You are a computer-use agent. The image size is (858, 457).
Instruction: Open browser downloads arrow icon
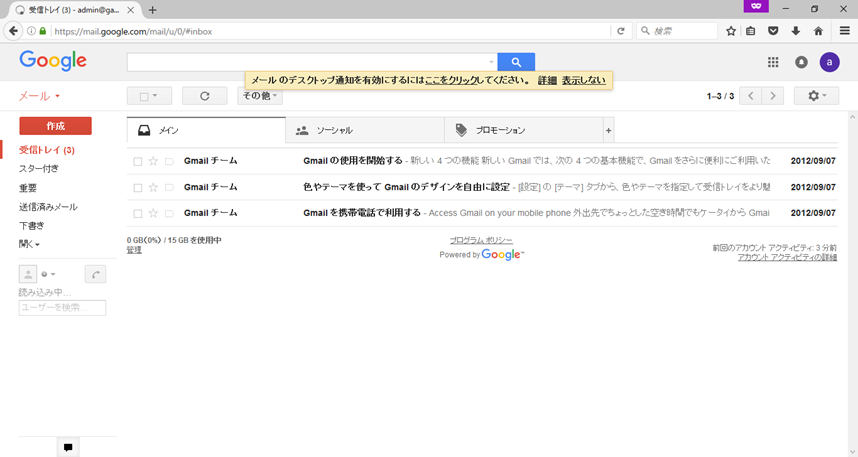[796, 31]
